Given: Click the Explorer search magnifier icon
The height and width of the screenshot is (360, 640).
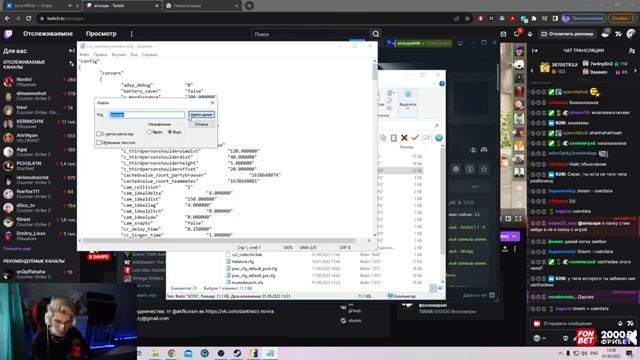Looking at the screenshot, I should pyautogui.click(x=437, y=125).
